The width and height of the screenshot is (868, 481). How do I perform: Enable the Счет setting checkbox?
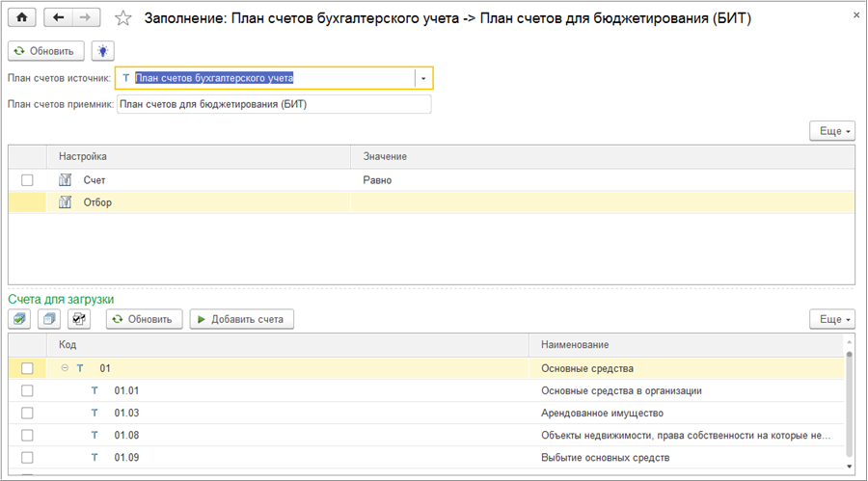[27, 180]
